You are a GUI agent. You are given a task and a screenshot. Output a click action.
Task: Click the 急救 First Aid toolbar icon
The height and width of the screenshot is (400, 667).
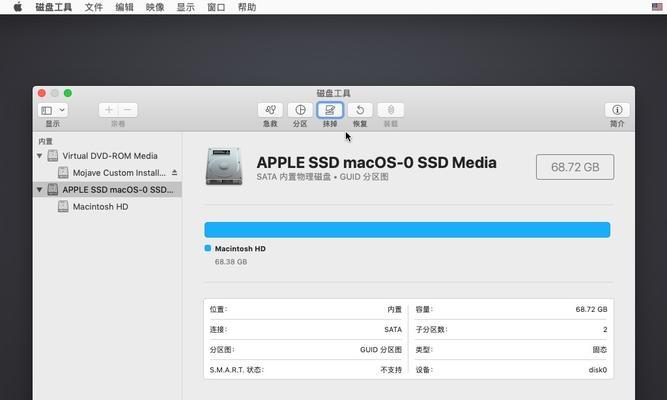(x=270, y=110)
